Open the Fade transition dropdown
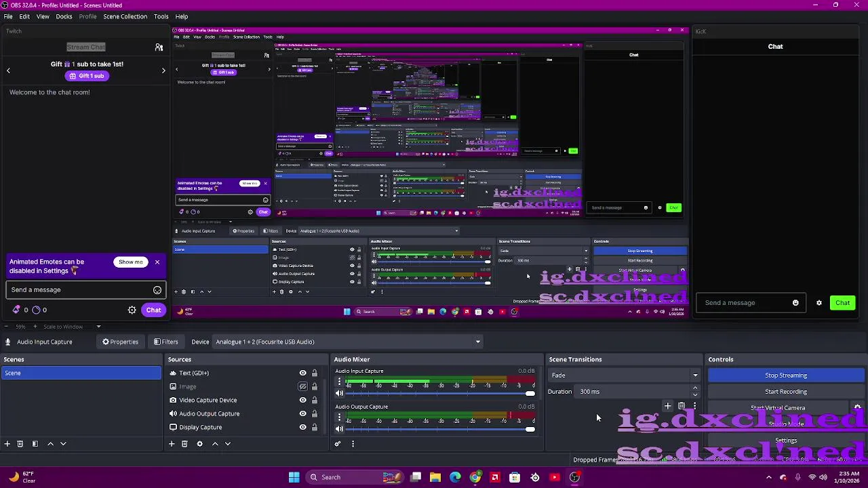 coord(623,375)
